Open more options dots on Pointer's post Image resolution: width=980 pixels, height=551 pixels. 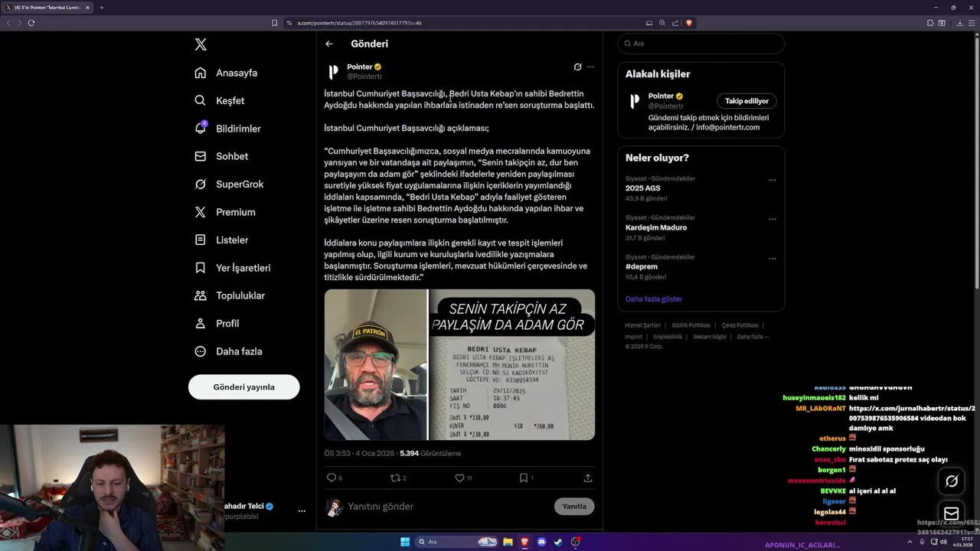(590, 67)
